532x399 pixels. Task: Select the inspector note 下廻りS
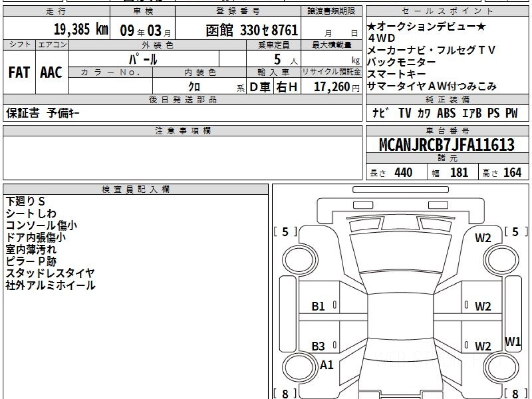coord(26,201)
